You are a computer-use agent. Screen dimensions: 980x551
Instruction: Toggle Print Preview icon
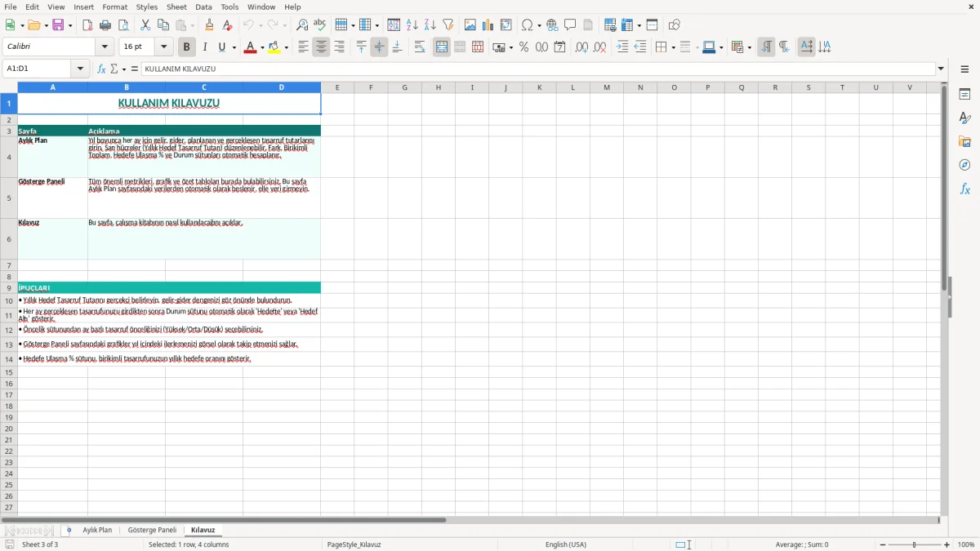point(123,25)
